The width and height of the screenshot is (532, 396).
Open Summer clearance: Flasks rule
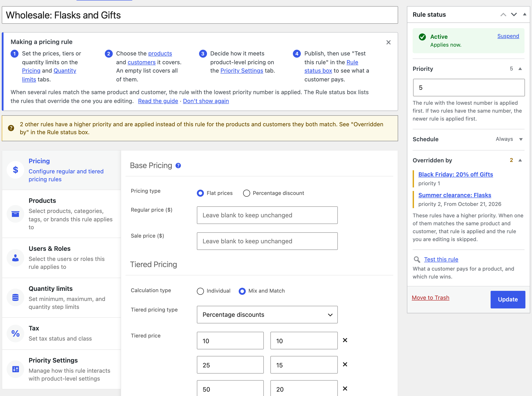click(454, 195)
